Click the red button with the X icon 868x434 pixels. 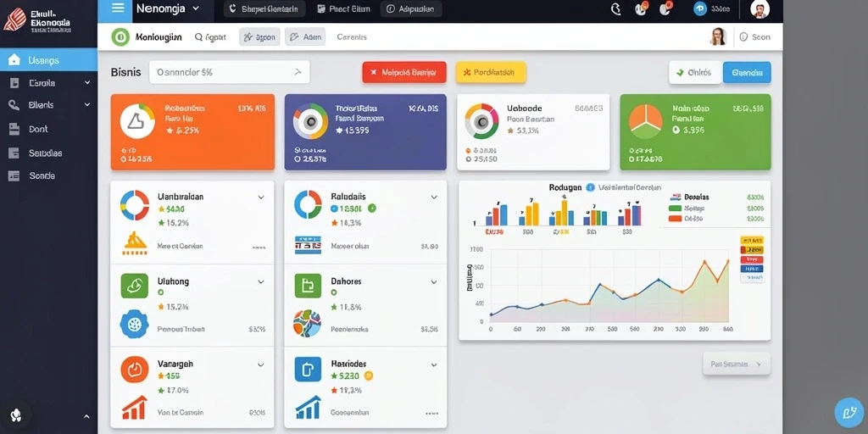[404, 72]
